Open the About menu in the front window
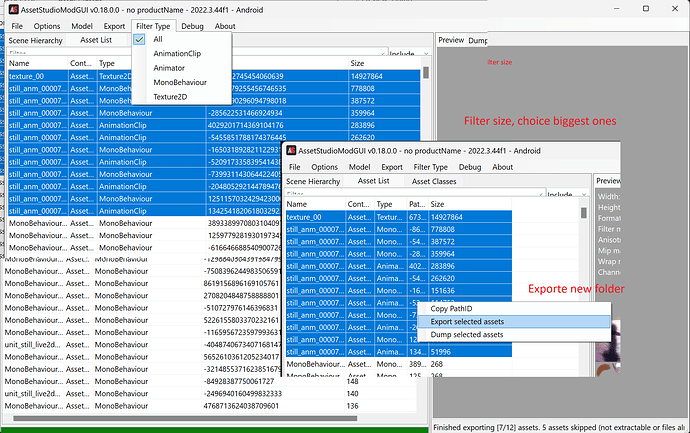This screenshot has height=433, width=690. click(503, 167)
